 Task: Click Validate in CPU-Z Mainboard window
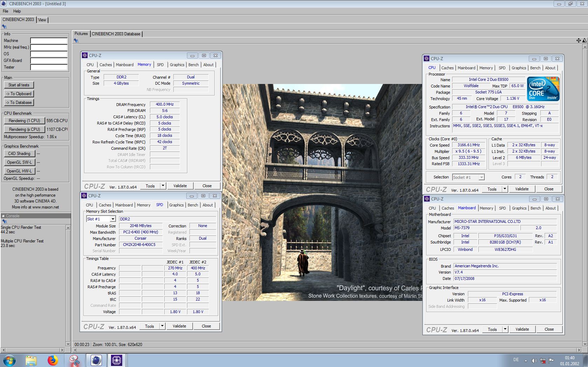522,329
